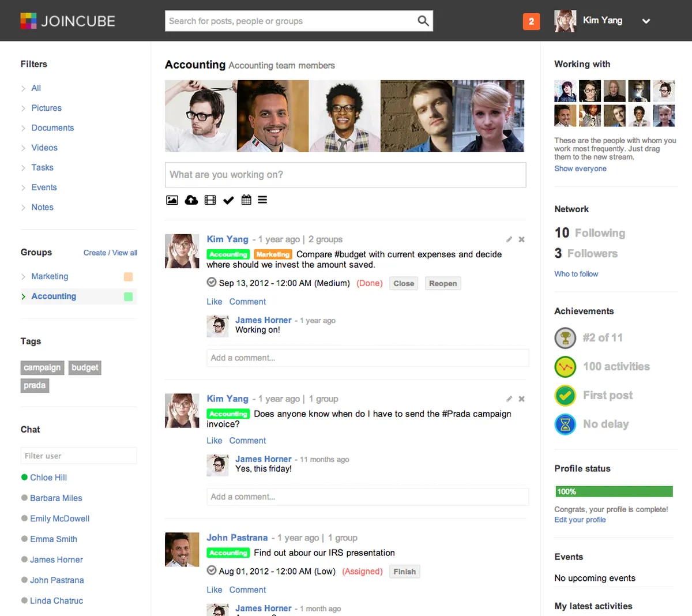The image size is (692, 616).
Task: Reopen the budget task
Action: (x=443, y=283)
